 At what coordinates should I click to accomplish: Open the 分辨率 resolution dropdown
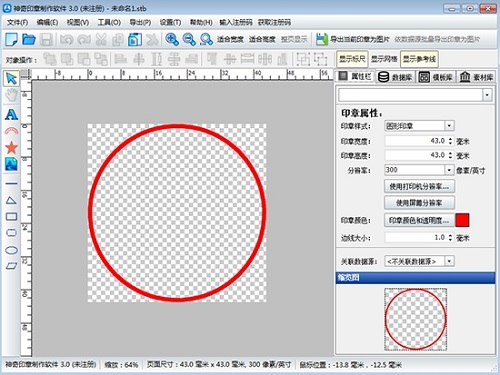pyautogui.click(x=449, y=170)
